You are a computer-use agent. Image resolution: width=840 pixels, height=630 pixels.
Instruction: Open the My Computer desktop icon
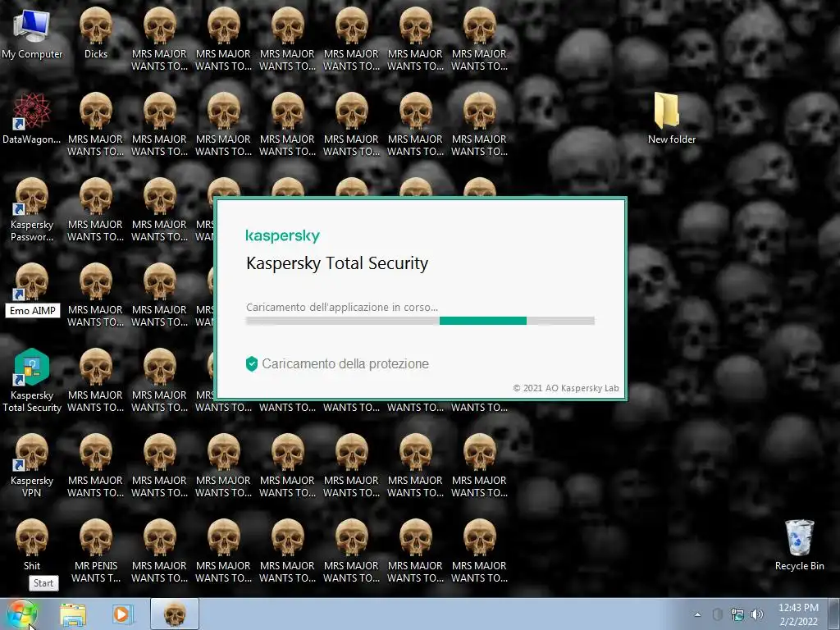point(32,33)
